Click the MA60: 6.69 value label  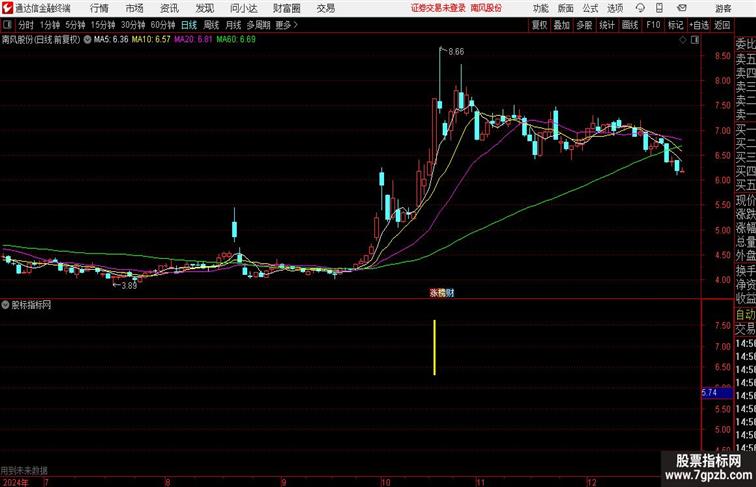tap(236, 40)
